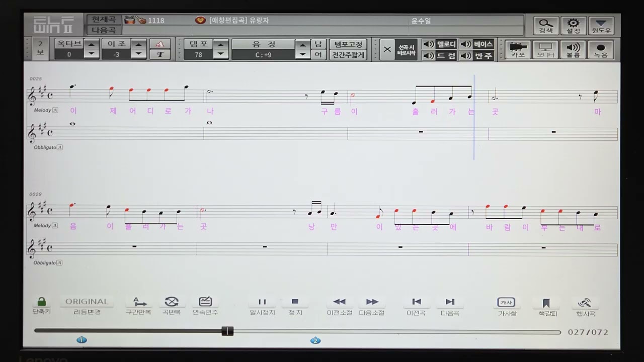Click the 모니터 monitor icon
This screenshot has height=362, width=644.
[546, 50]
